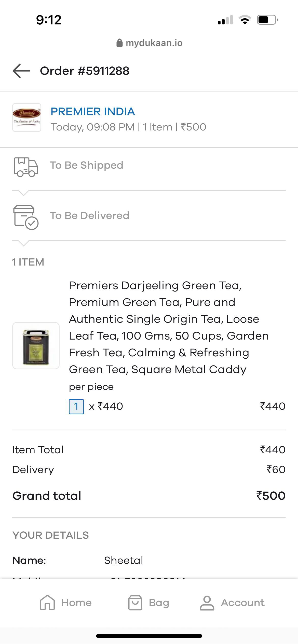Tap the shopping bag icon

(135, 603)
